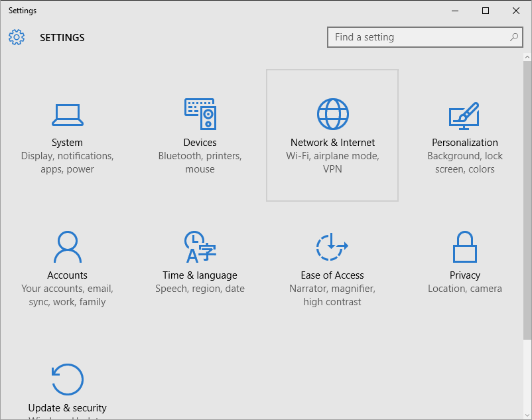Click the Ease of Access title label
The width and height of the screenshot is (532, 420).
(x=332, y=275)
